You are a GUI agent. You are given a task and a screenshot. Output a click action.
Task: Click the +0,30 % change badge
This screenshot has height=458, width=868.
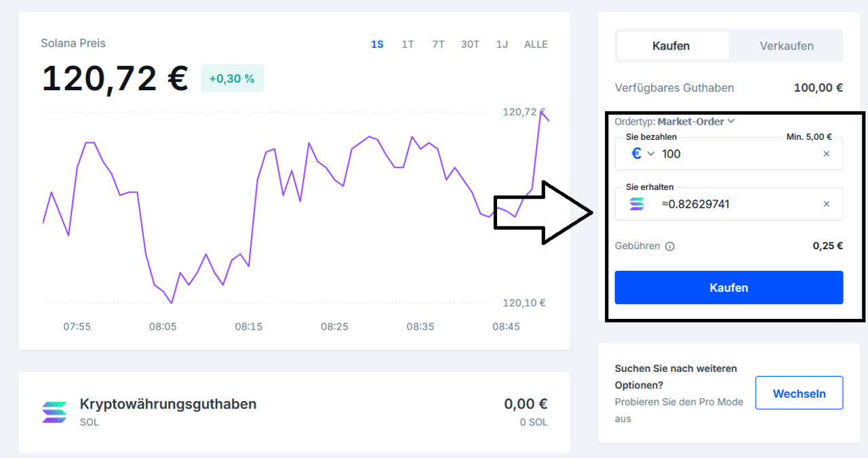(232, 79)
